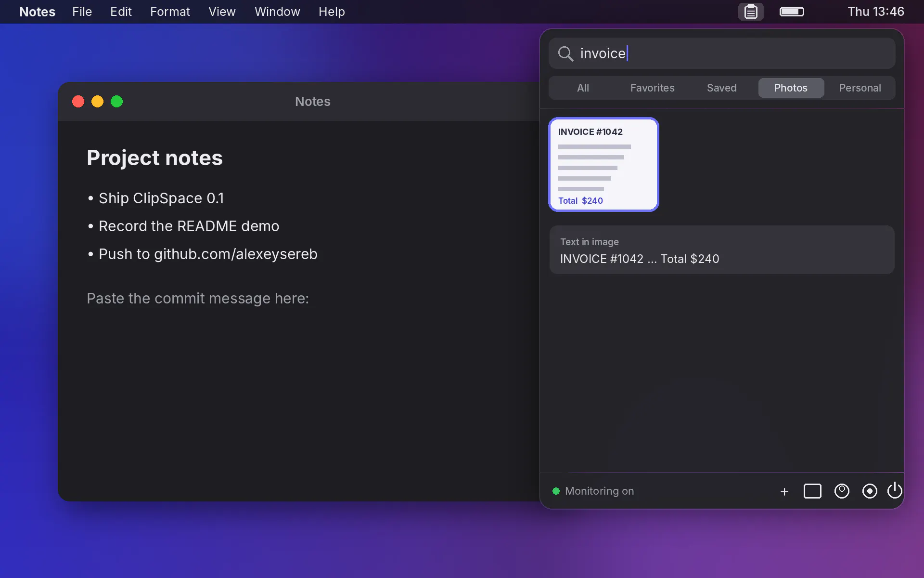Open the File menu
Screen dimensions: 924x578
click(82, 12)
